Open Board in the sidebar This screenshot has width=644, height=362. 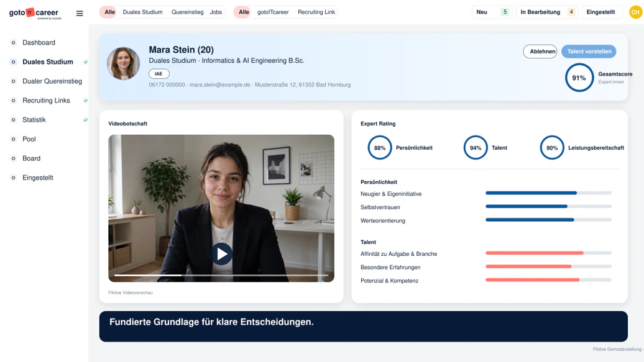(31, 158)
